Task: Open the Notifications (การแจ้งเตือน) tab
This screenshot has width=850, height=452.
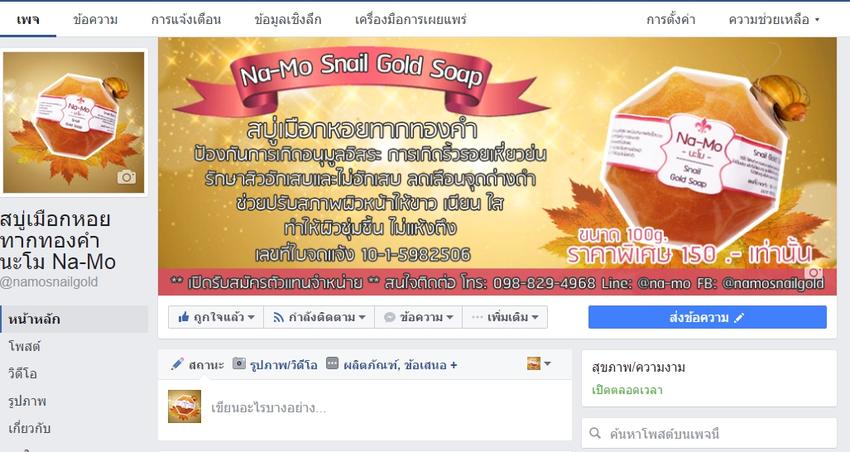Action: 186,20
